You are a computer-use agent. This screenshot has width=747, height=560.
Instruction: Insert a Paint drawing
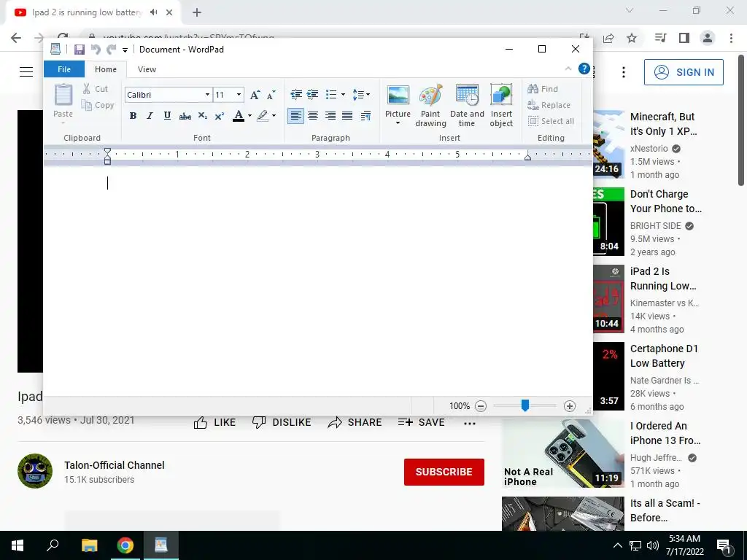point(430,106)
